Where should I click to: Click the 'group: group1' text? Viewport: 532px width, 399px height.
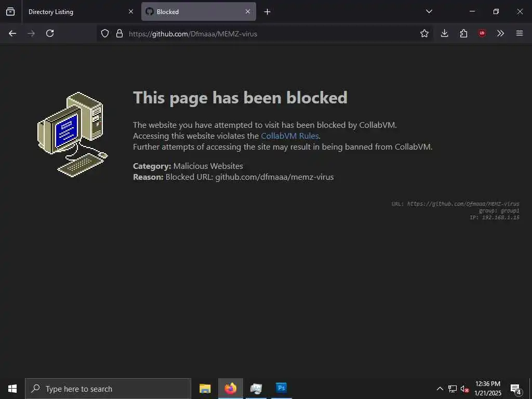[499, 211]
